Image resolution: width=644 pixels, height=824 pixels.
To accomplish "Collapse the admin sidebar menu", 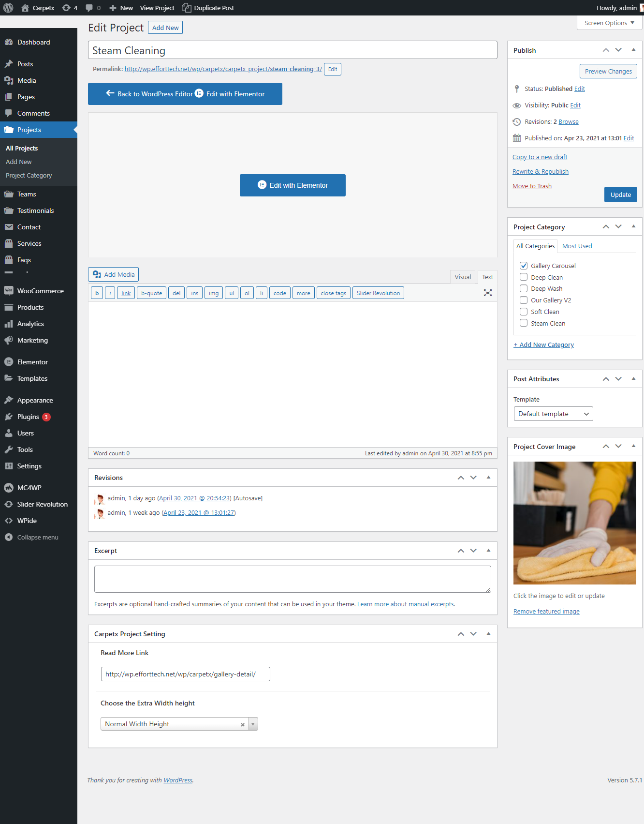I will (x=37, y=537).
